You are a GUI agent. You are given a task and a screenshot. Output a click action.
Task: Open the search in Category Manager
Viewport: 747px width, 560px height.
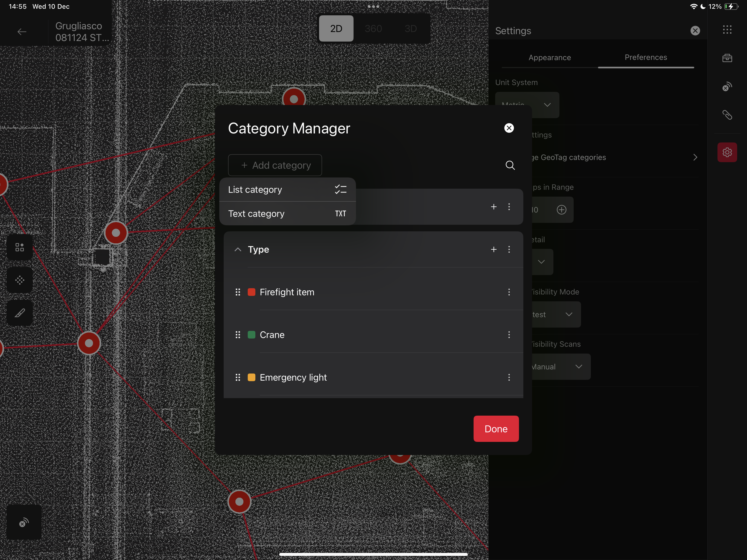pos(510,165)
